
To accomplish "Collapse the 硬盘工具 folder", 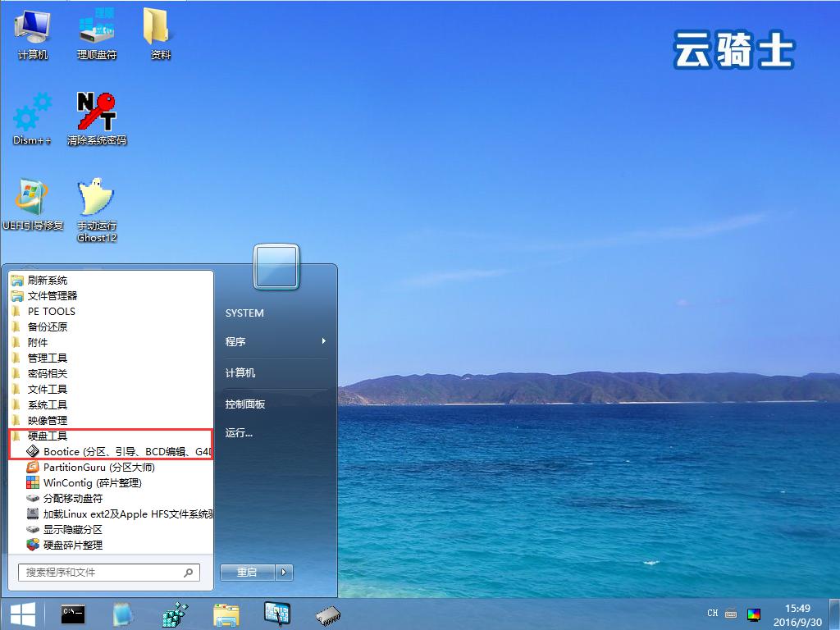I will pyautogui.click(x=47, y=436).
